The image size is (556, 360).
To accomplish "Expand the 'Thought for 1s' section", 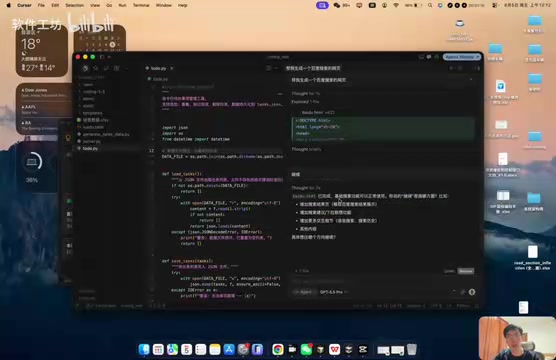I will coord(306,94).
